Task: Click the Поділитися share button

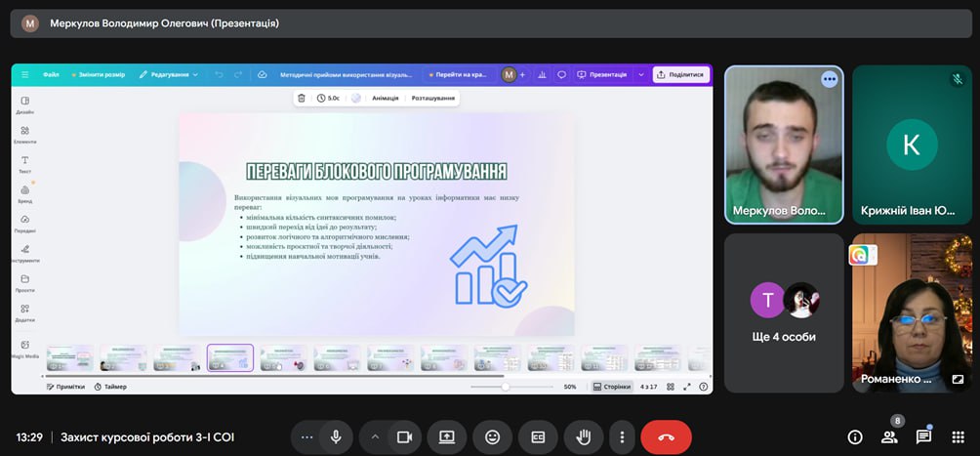Action: click(680, 74)
